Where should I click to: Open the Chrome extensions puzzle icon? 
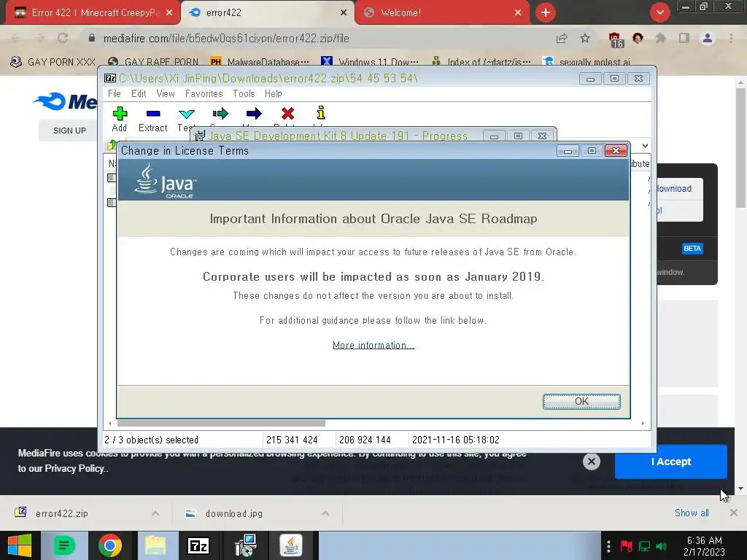pyautogui.click(x=661, y=39)
